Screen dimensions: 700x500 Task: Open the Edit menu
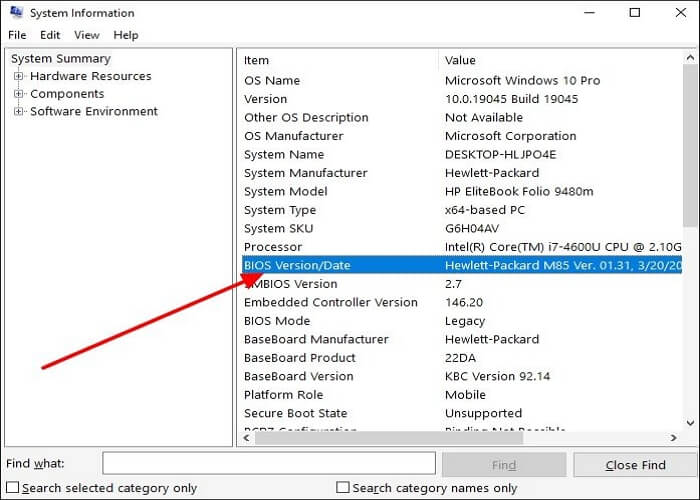[x=50, y=35]
